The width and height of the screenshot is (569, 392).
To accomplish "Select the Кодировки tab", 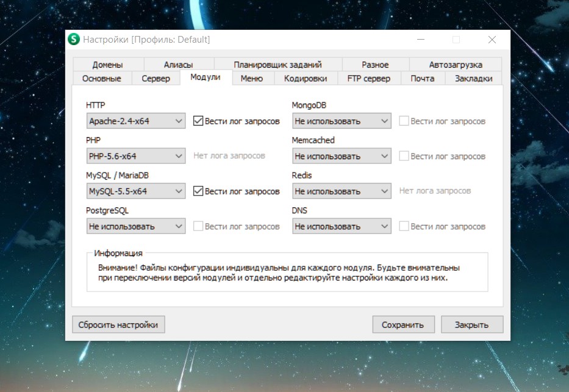I will [x=306, y=79].
